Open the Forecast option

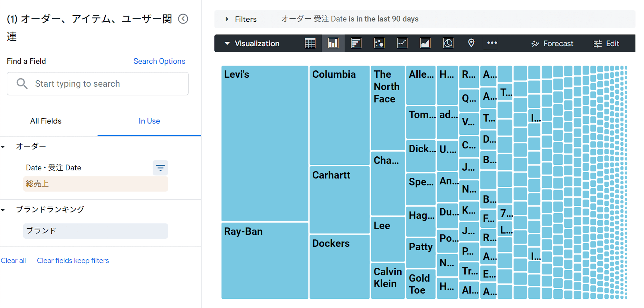553,44
